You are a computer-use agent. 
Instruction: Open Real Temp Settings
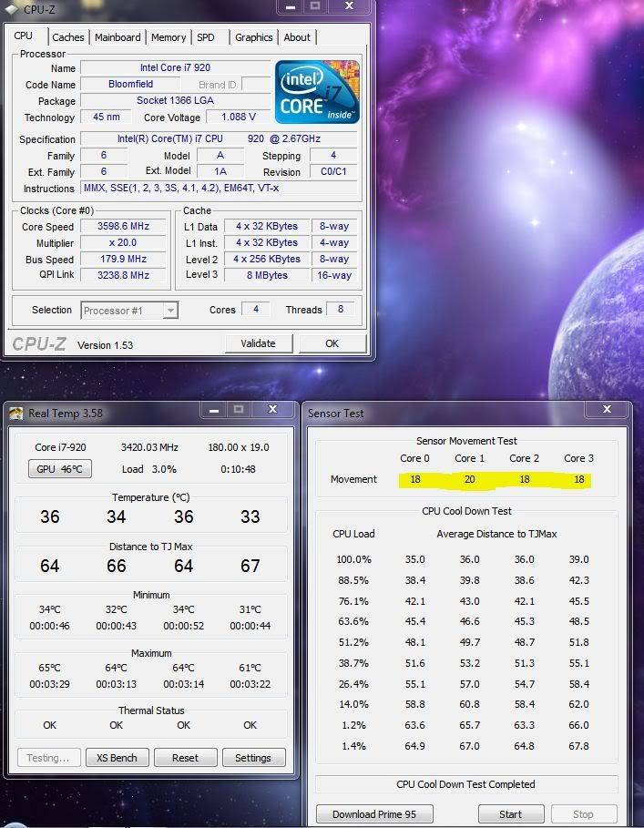[253, 758]
